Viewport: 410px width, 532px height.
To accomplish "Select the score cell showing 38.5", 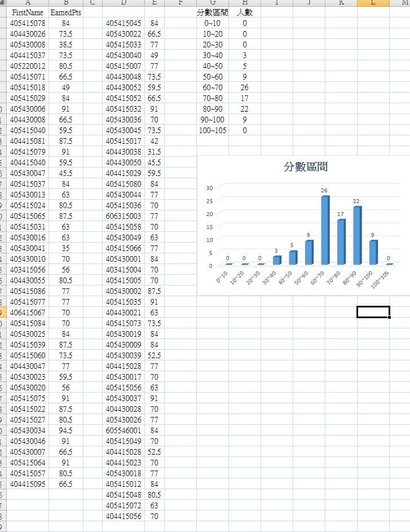I will pos(65,45).
